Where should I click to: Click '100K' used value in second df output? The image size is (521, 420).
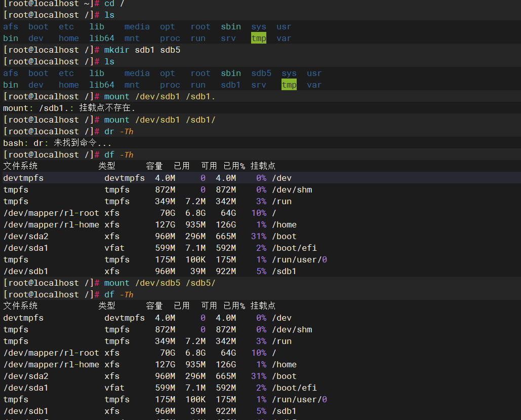point(195,399)
